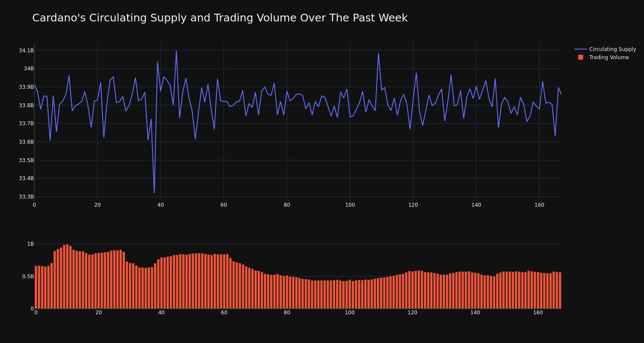Click the 33.9B y-axis label
This screenshot has height=343, width=644.
pos(26,87)
